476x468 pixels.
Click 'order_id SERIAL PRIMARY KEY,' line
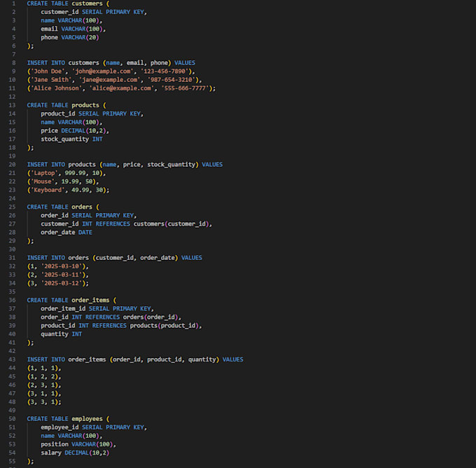click(x=89, y=216)
